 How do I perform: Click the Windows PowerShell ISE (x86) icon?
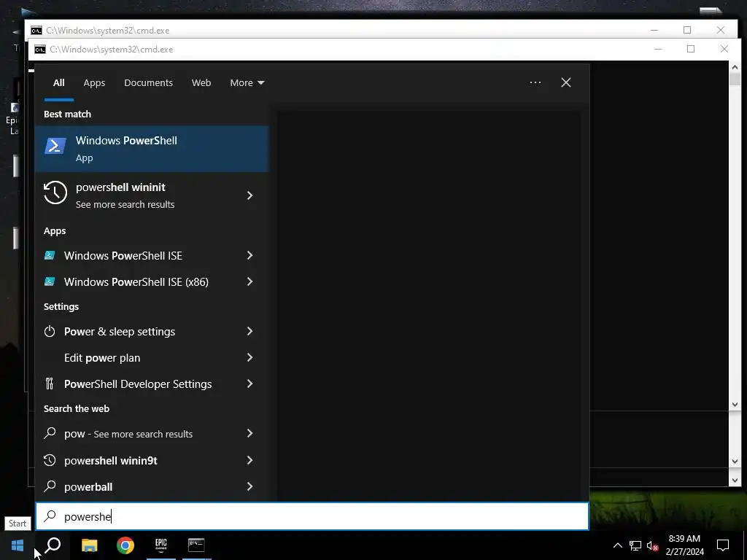click(x=50, y=281)
